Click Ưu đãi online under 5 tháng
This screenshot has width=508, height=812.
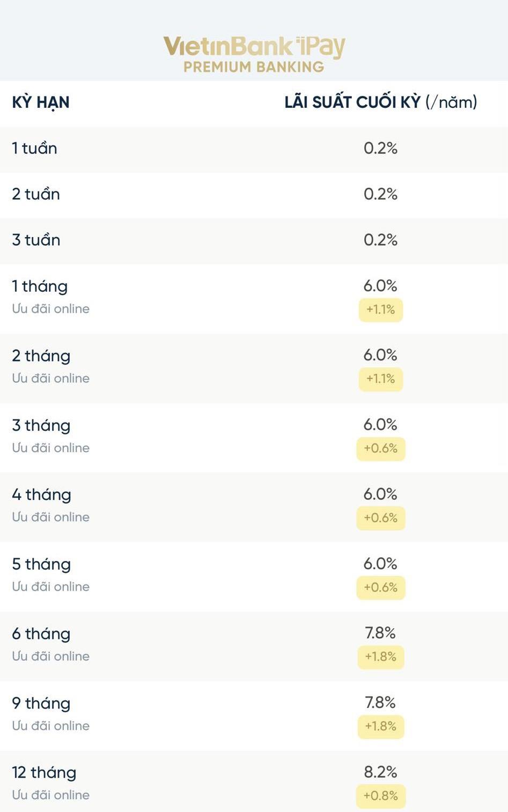(x=51, y=586)
